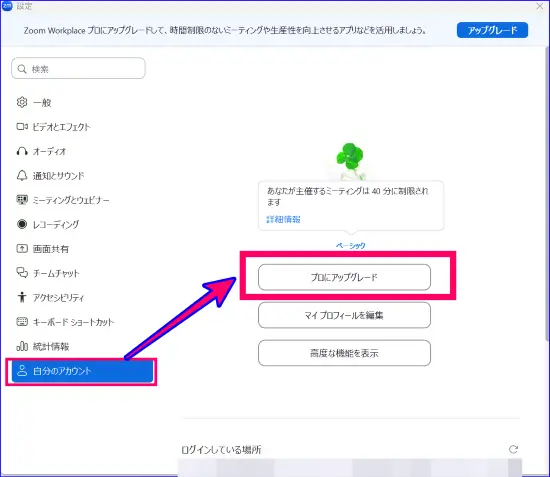The image size is (550, 477).
Task: Click the chat bubbles icon for チームチャット
Action: 22,273
